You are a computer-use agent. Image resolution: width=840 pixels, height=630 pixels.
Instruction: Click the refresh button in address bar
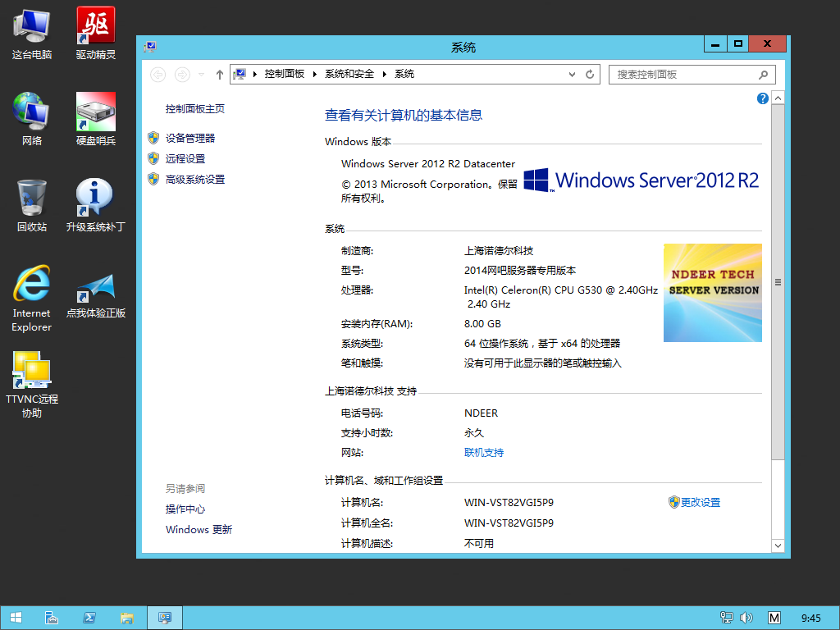coord(589,75)
